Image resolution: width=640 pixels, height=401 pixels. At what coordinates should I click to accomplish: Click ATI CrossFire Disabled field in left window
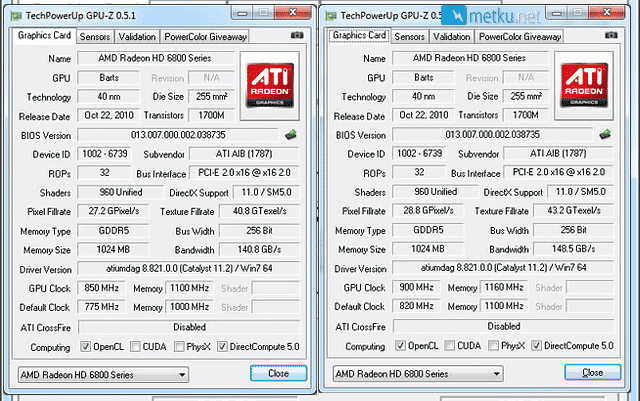189,327
